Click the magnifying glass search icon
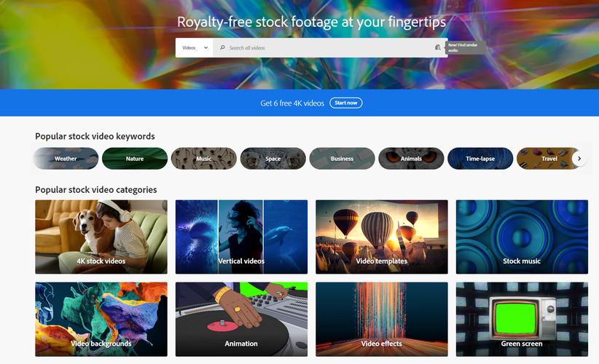This screenshot has height=364, width=599. (222, 48)
